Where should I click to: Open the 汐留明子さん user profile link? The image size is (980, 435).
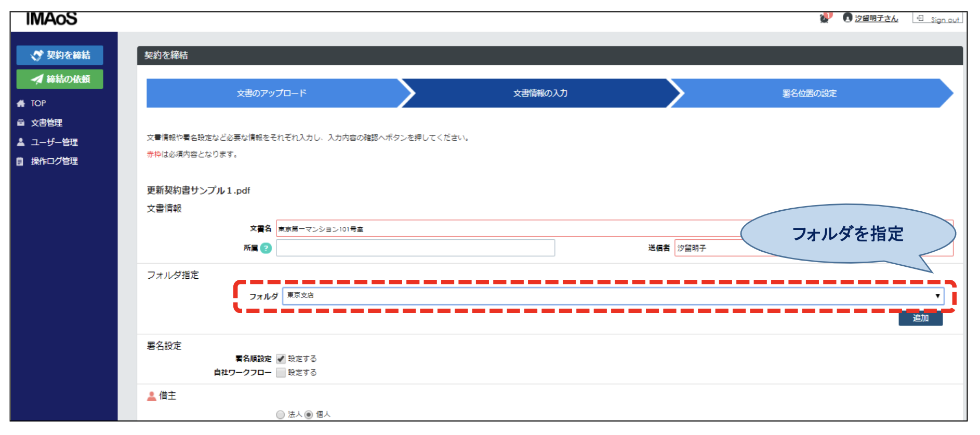point(876,18)
